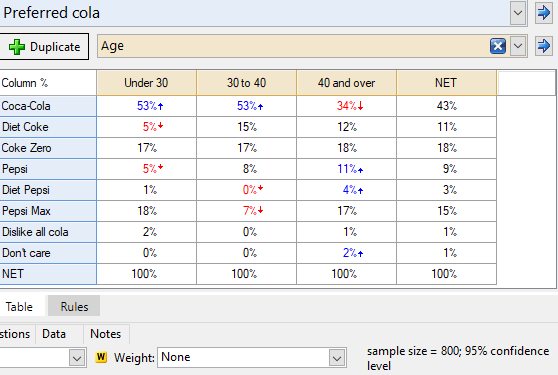Open the Preferred cola dropdown arrow
Screen dimensions: 558x375
pos(518,13)
